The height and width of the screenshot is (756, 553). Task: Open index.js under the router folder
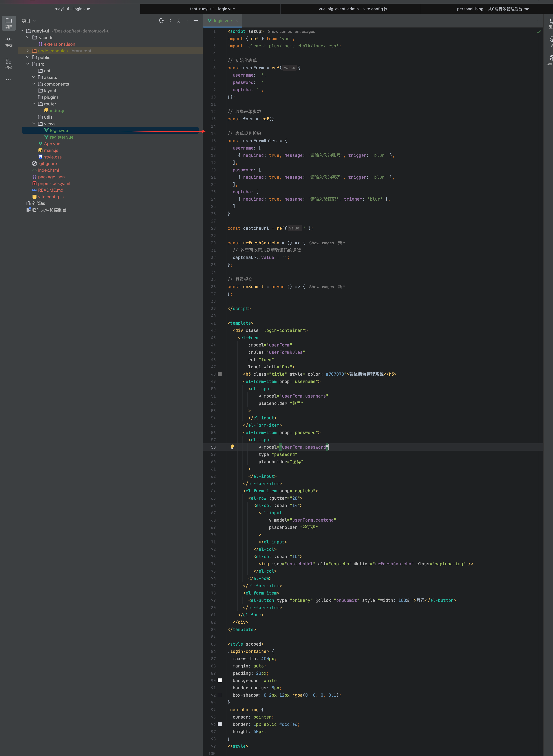point(58,110)
